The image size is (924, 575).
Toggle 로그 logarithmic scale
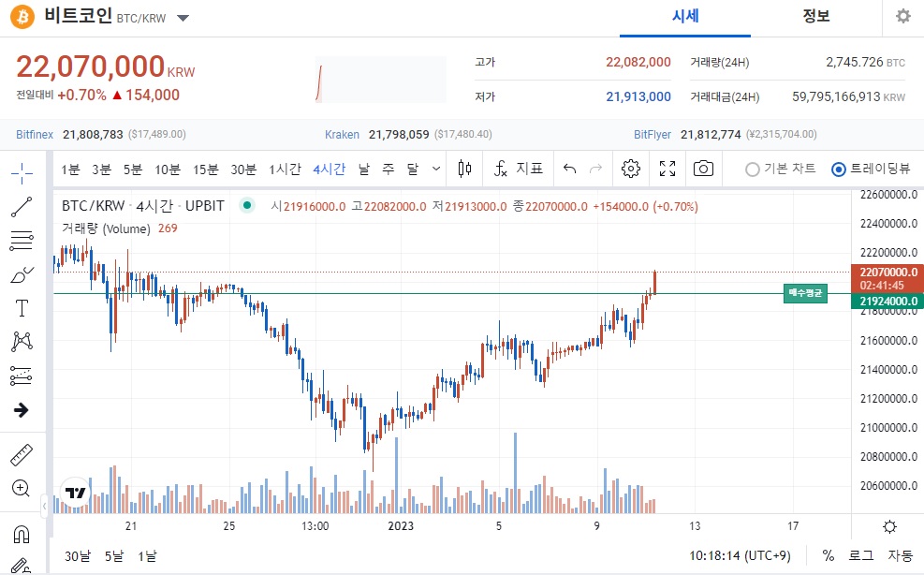coord(860,555)
